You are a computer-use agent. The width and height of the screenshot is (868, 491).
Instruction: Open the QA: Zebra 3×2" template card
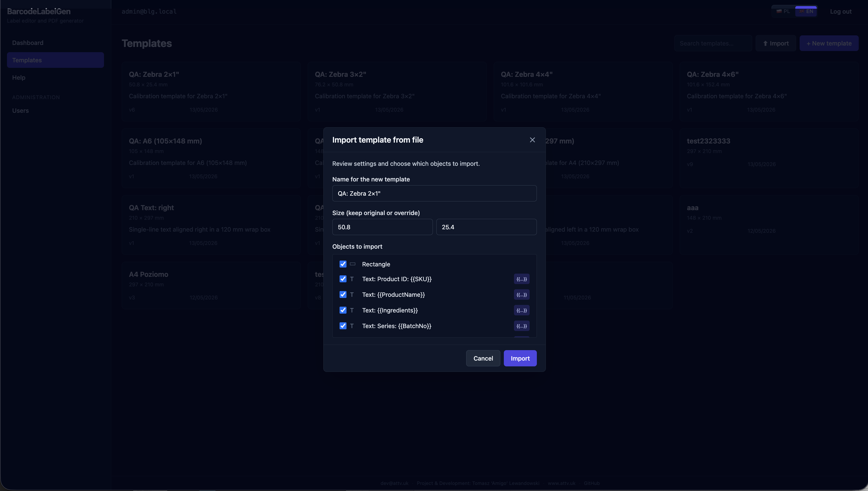(x=397, y=91)
